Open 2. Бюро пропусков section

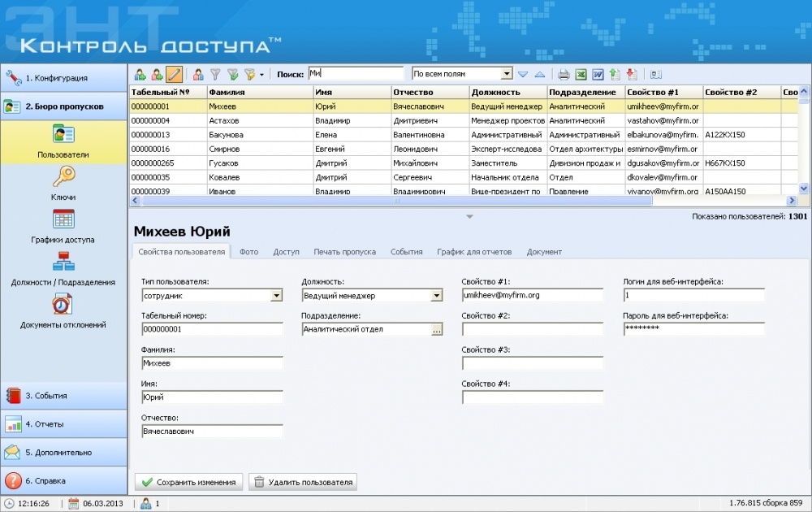tap(63, 106)
